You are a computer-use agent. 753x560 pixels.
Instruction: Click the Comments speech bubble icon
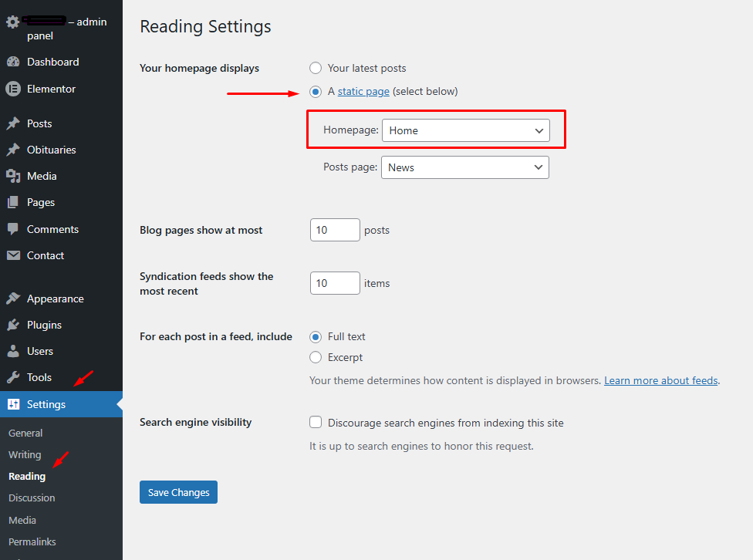13,229
